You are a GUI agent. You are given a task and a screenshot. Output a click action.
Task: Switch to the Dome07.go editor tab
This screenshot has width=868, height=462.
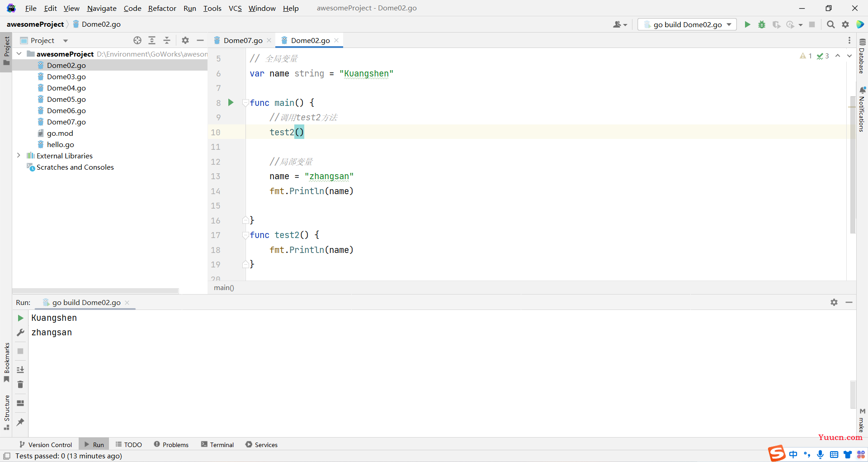242,40
